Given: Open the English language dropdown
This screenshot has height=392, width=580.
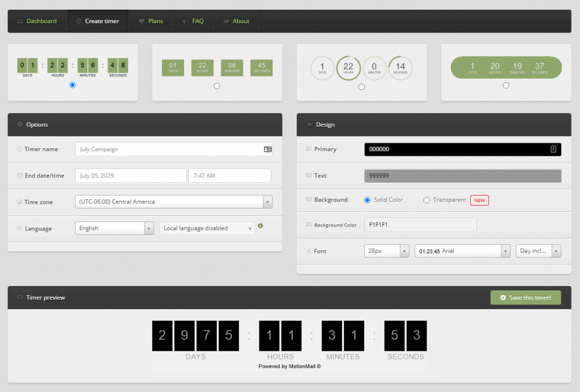Looking at the screenshot, I should tap(114, 228).
